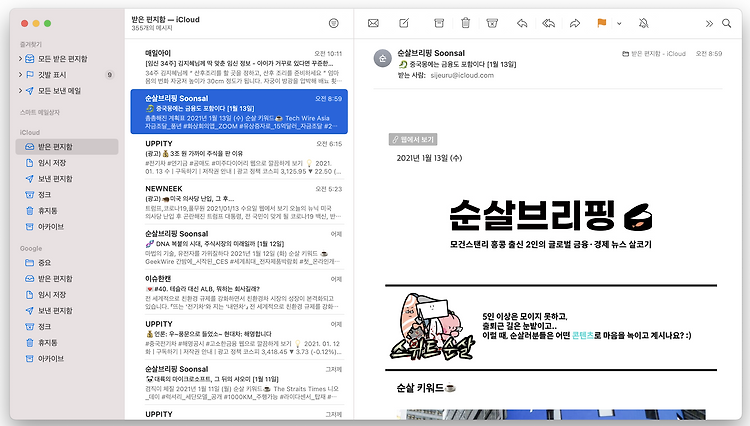Click the iCloud section header
This screenshot has width=750, height=426.
tap(30, 132)
